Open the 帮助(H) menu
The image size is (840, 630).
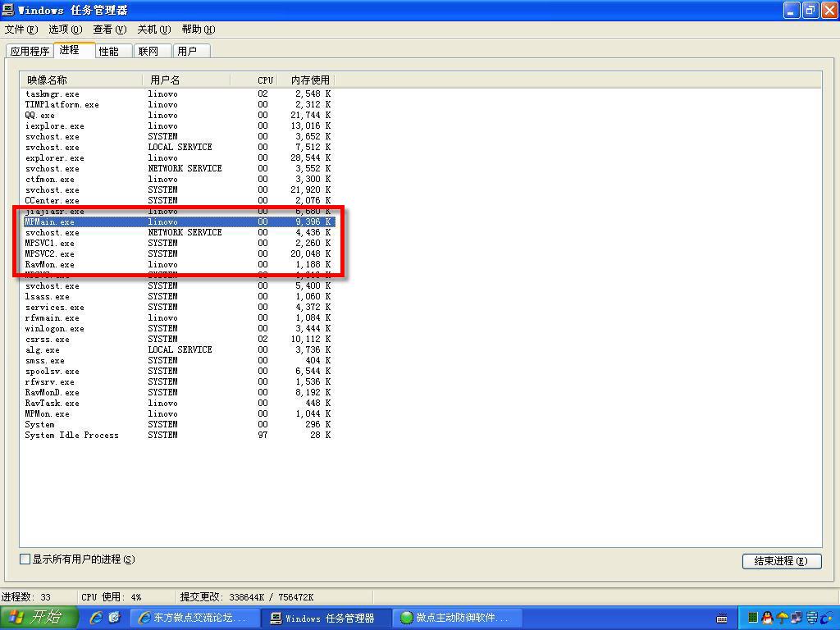(199, 30)
